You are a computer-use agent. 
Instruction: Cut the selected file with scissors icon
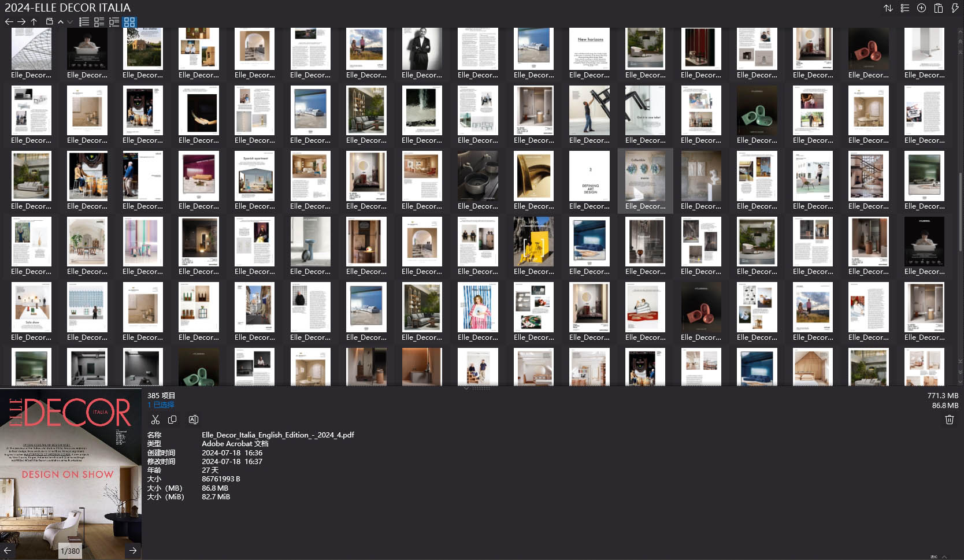(x=155, y=420)
